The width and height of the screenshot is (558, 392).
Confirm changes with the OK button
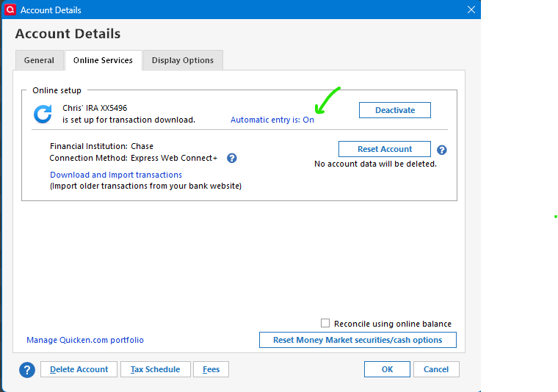pyautogui.click(x=387, y=369)
